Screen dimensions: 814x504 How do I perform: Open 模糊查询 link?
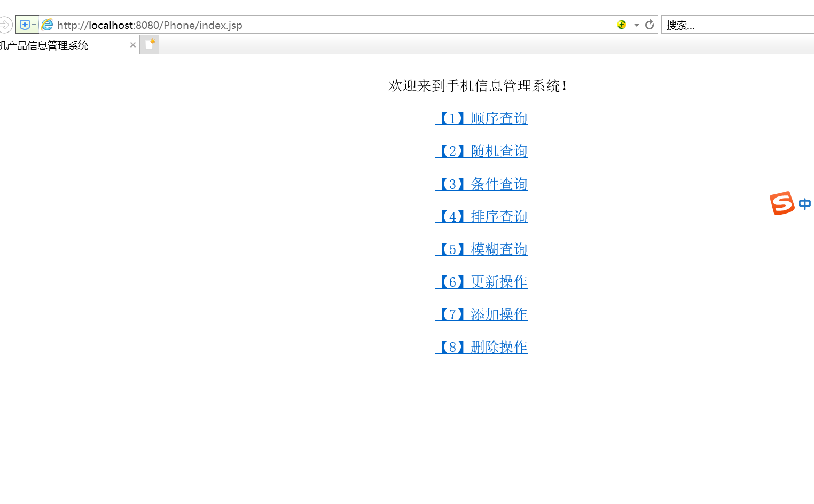(481, 249)
